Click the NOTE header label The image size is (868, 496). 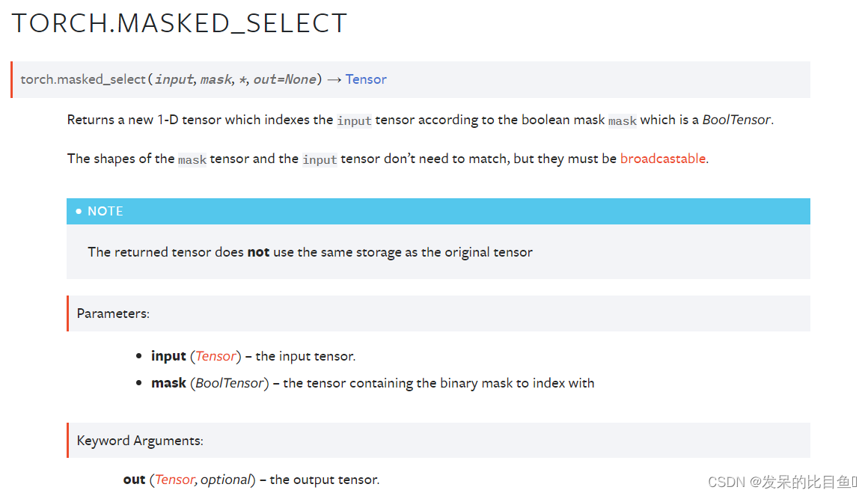[x=106, y=211]
